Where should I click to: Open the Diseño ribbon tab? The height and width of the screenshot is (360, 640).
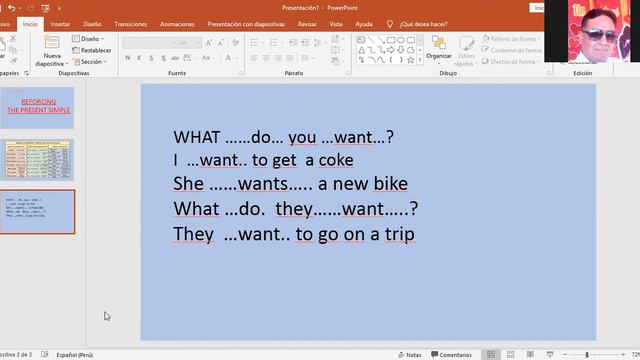pyautogui.click(x=92, y=24)
